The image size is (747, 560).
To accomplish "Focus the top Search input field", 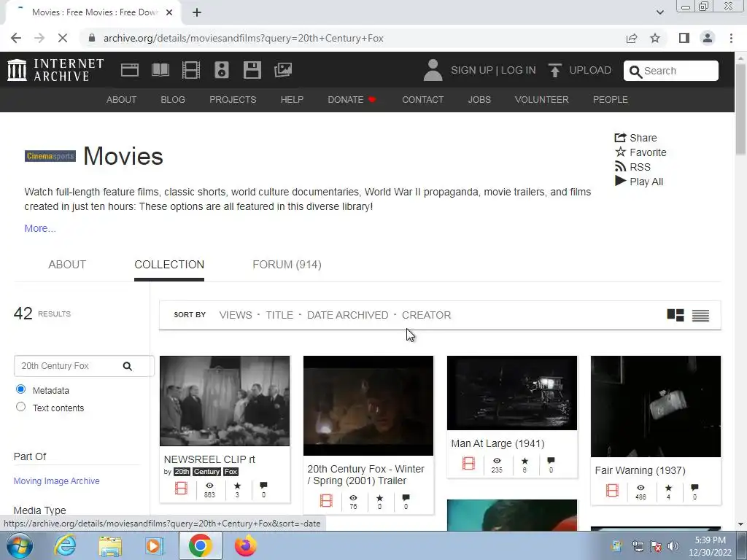I will pyautogui.click(x=671, y=71).
